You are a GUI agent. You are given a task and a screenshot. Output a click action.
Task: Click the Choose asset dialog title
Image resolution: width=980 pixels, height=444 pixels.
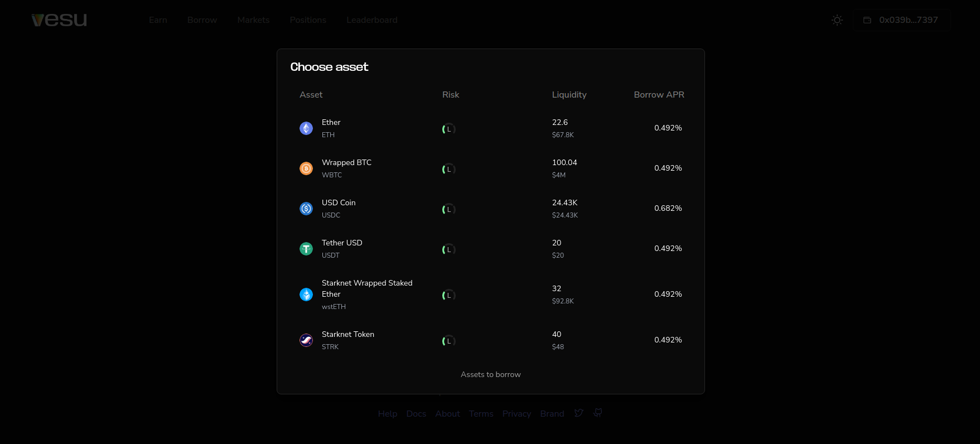click(329, 67)
